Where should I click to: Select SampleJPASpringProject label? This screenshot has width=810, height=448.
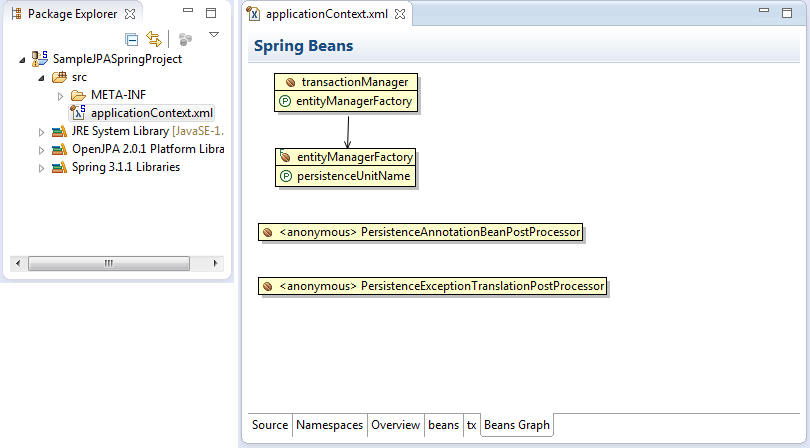coord(117,59)
